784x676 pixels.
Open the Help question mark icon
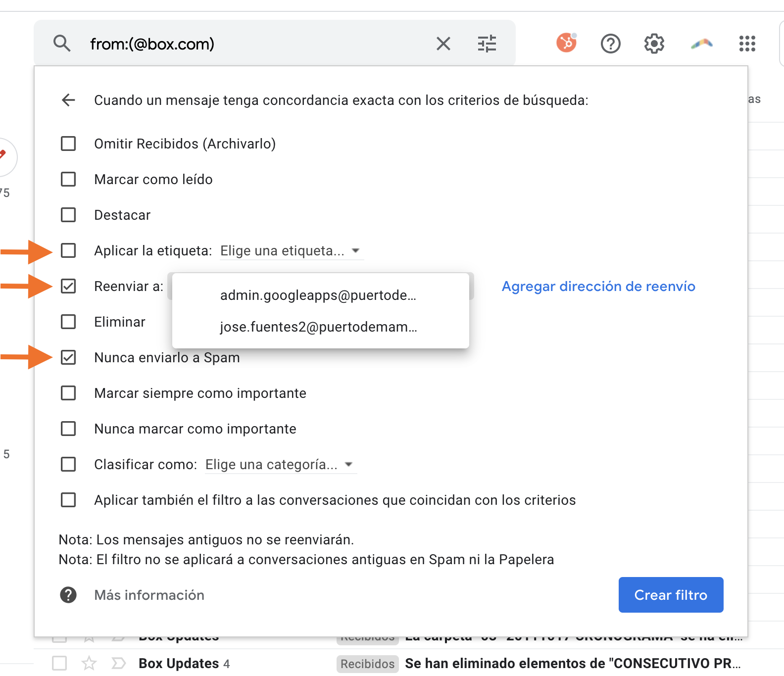pyautogui.click(x=610, y=44)
